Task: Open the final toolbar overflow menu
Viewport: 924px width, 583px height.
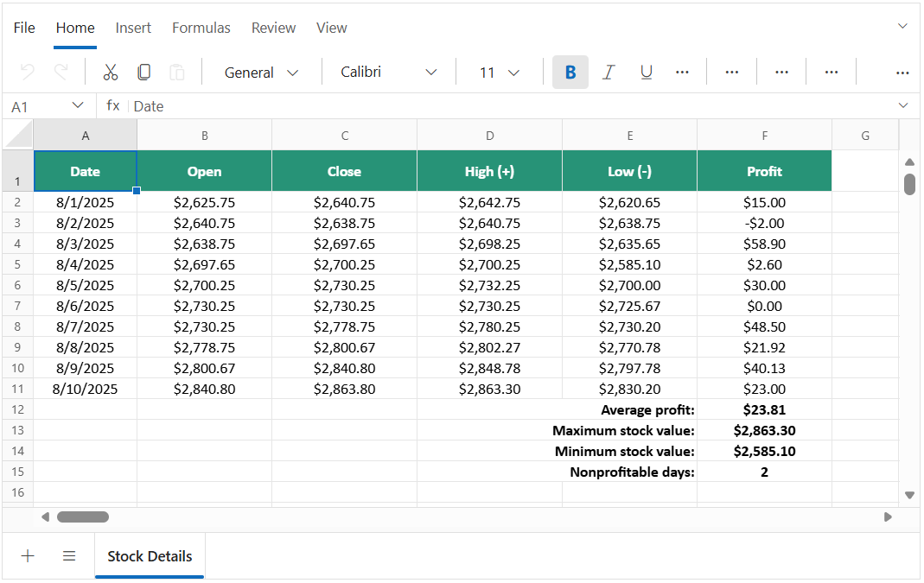Action: pos(902,73)
